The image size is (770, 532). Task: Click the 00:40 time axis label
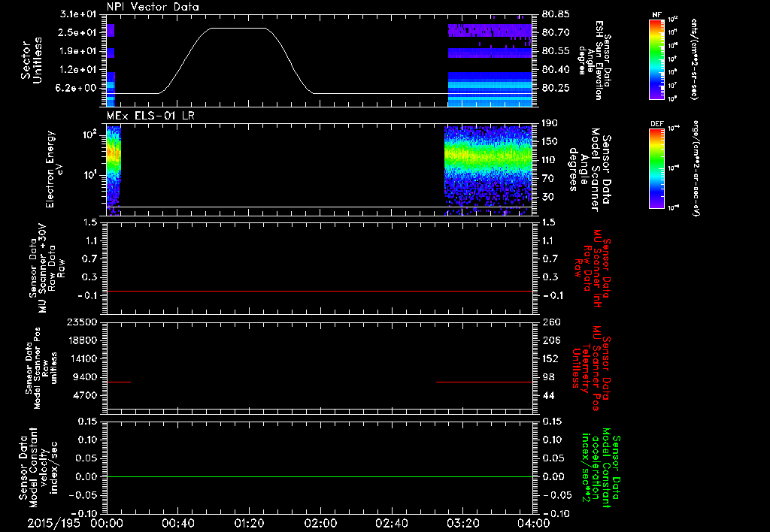click(177, 523)
